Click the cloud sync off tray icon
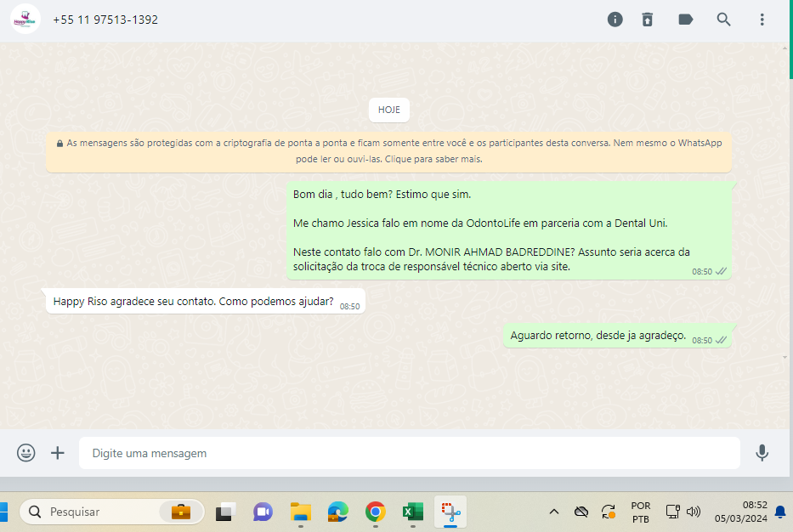Image resolution: width=793 pixels, height=532 pixels. pyautogui.click(x=581, y=512)
